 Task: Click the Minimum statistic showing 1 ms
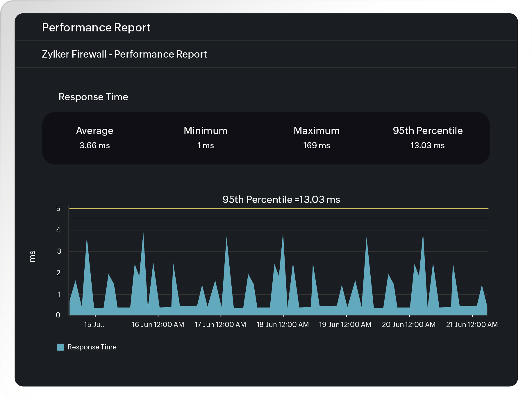click(x=205, y=145)
